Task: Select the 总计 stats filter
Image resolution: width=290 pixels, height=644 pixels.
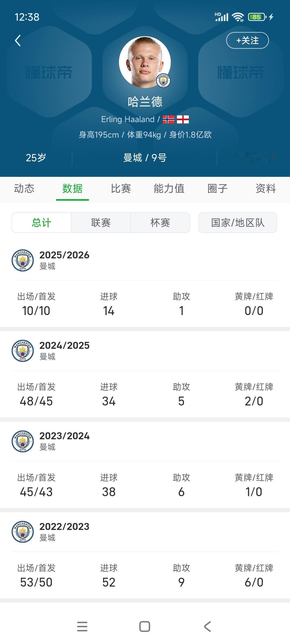Action: (42, 223)
